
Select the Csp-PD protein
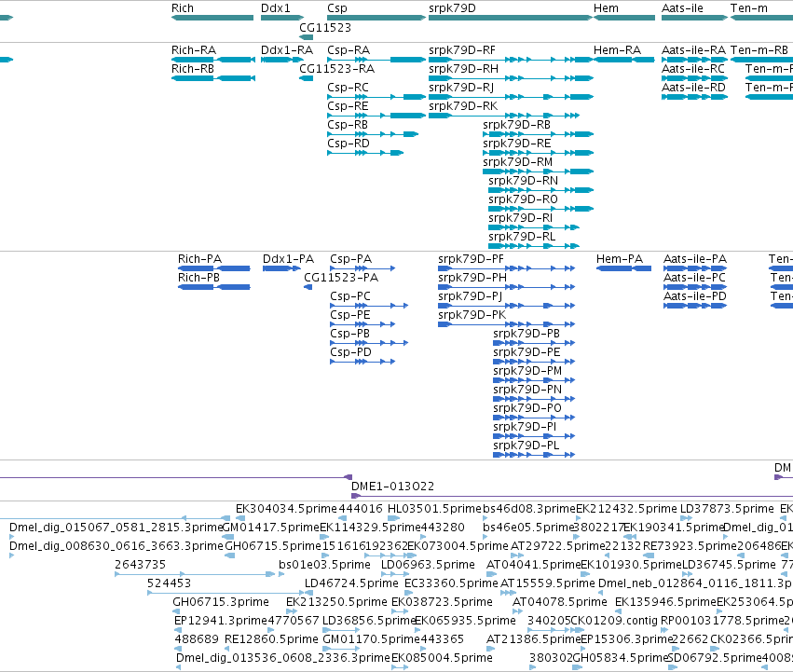coord(362,362)
